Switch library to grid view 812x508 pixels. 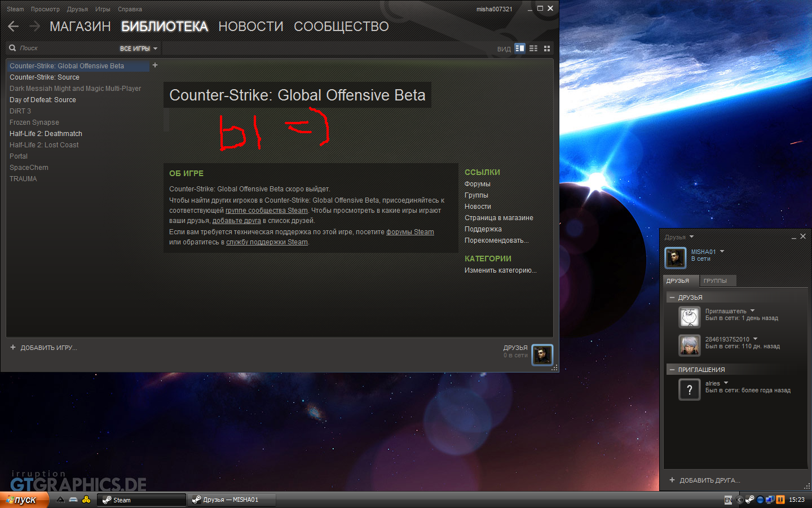[547, 49]
